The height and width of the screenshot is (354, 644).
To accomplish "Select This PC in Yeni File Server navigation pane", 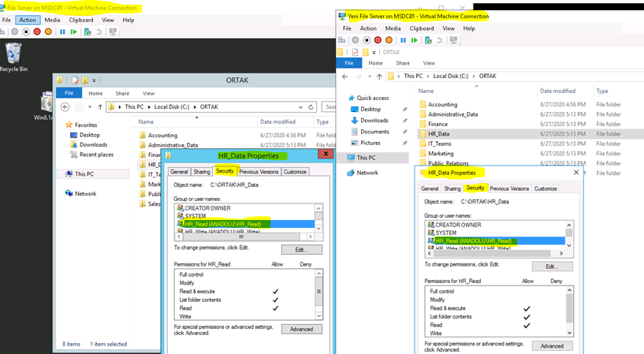I will click(x=366, y=158).
